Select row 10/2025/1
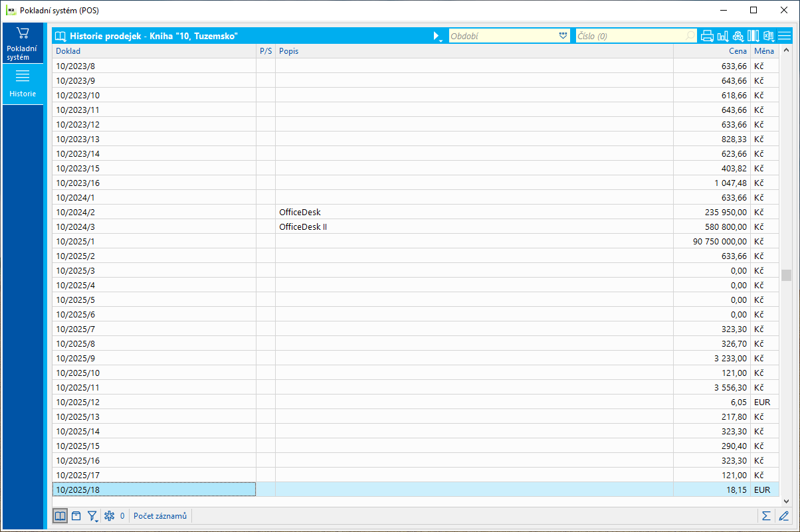Screen dimensions: 800x532 (415, 241)
